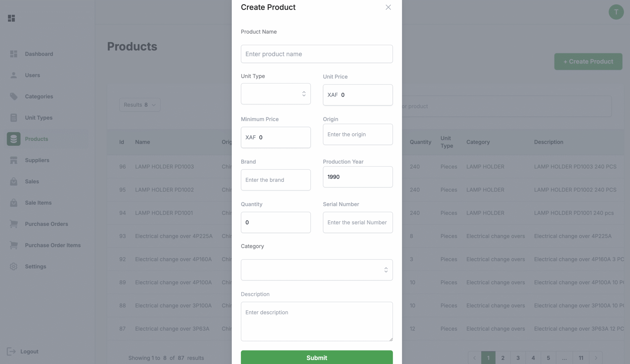Click the Settings gear icon
The height and width of the screenshot is (364, 630).
(14, 266)
